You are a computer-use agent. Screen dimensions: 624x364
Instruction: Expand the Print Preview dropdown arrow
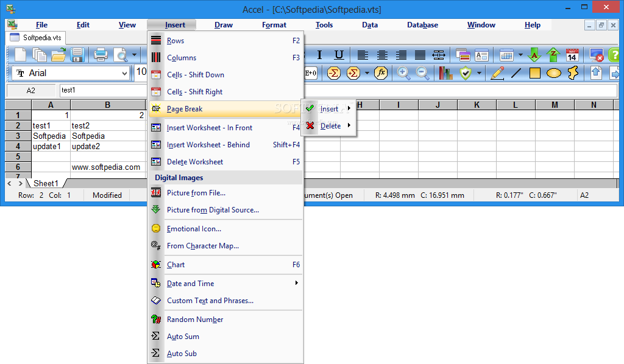coord(134,55)
